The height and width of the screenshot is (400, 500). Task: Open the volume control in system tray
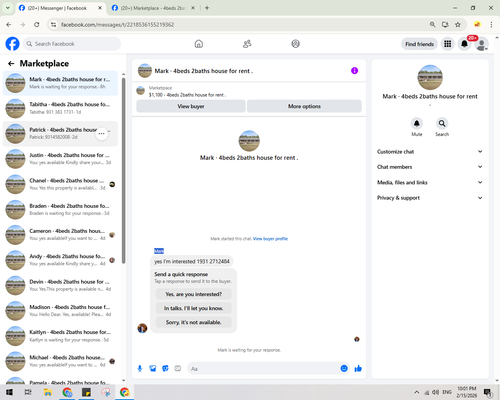coord(435,392)
